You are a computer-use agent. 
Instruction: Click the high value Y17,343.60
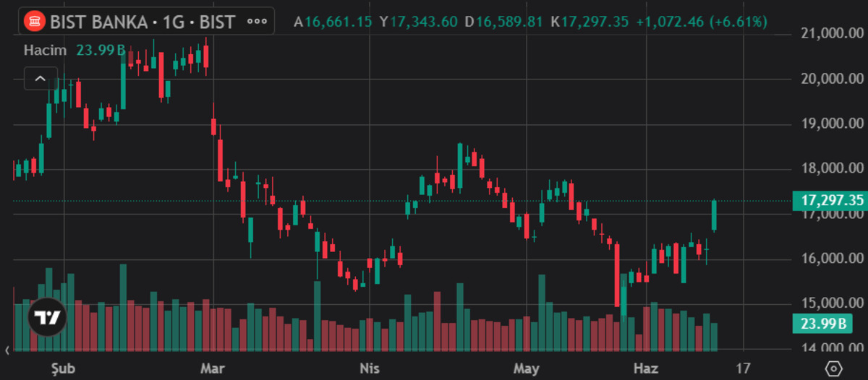coord(419,22)
